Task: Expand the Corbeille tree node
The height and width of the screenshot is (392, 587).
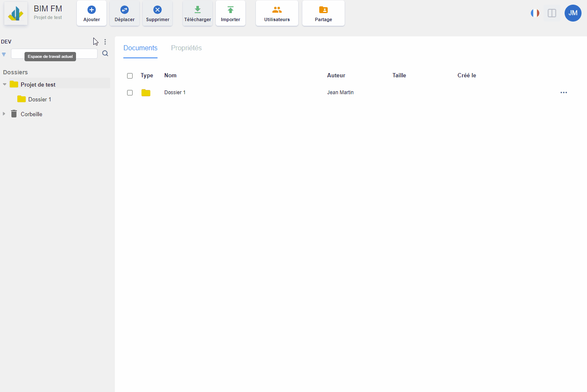Action: coord(4,114)
